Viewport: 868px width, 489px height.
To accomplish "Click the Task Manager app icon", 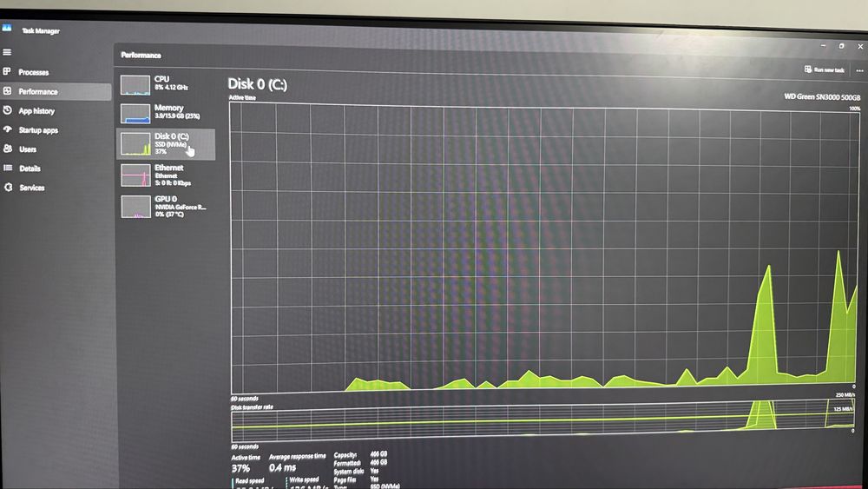I will (x=7, y=28).
